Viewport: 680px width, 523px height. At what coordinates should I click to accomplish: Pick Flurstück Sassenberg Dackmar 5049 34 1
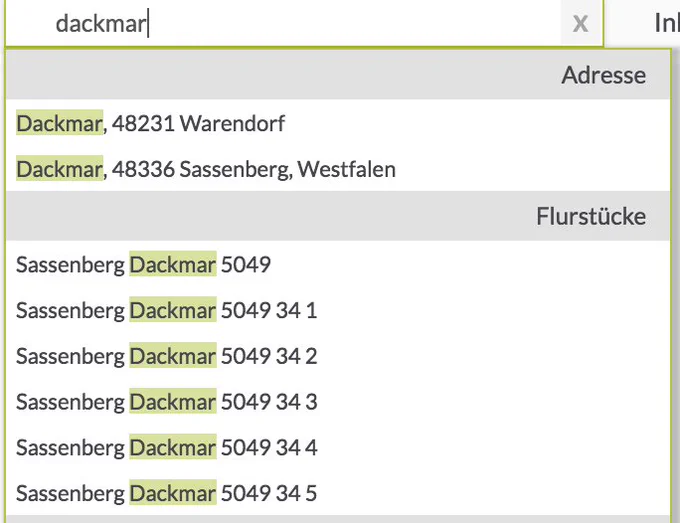(338, 310)
